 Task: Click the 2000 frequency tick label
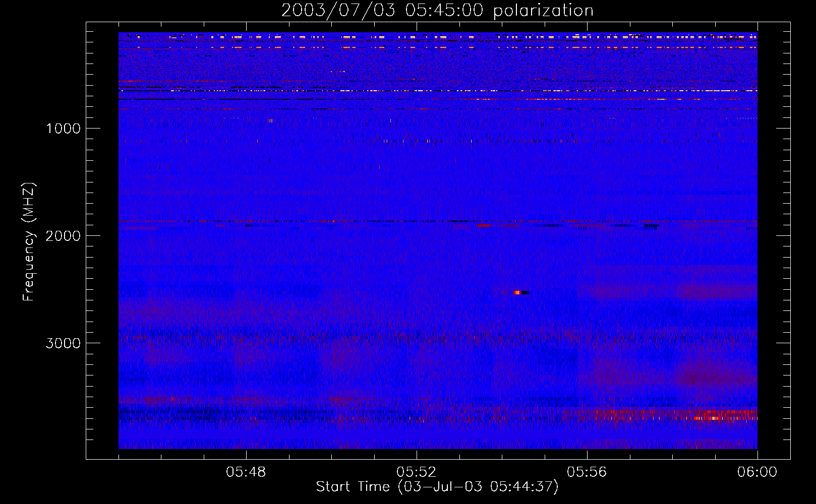pyautogui.click(x=63, y=235)
